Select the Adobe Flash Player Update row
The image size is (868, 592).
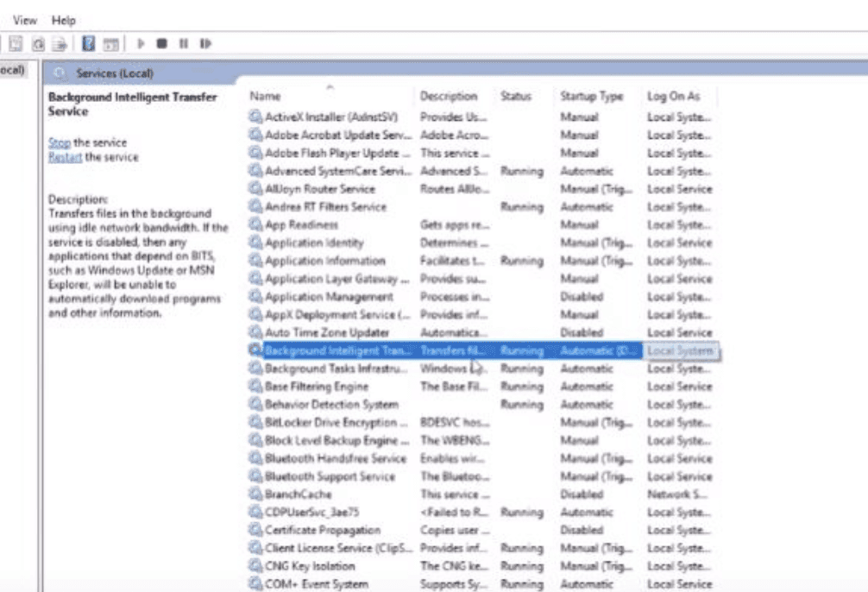tap(482, 153)
